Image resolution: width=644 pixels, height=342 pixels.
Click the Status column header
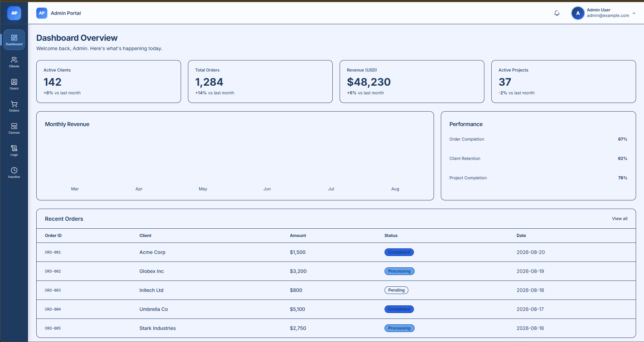click(391, 236)
